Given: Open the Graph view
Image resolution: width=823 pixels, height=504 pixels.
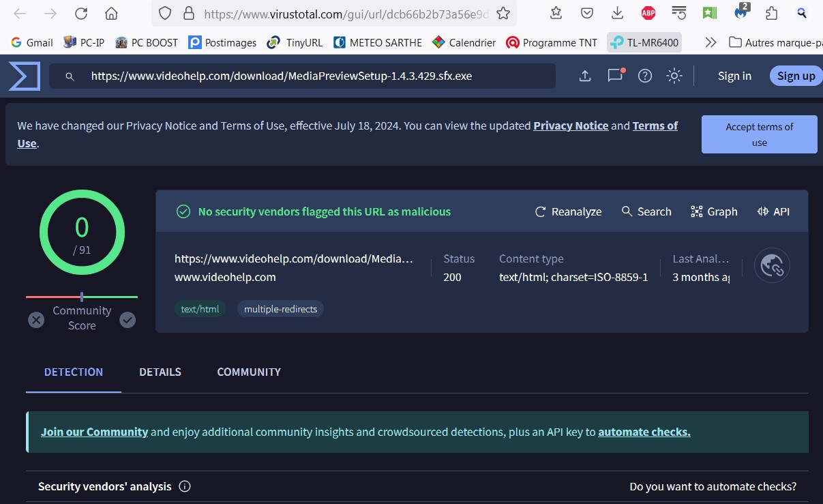Looking at the screenshot, I should [x=714, y=212].
